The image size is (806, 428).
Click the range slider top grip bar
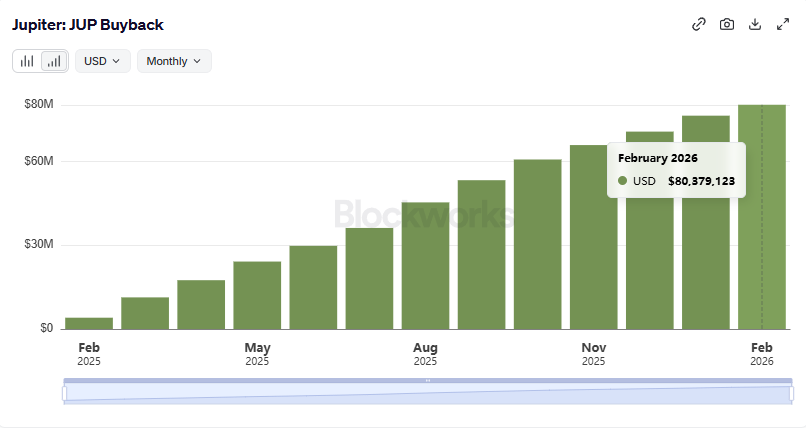tap(428, 381)
